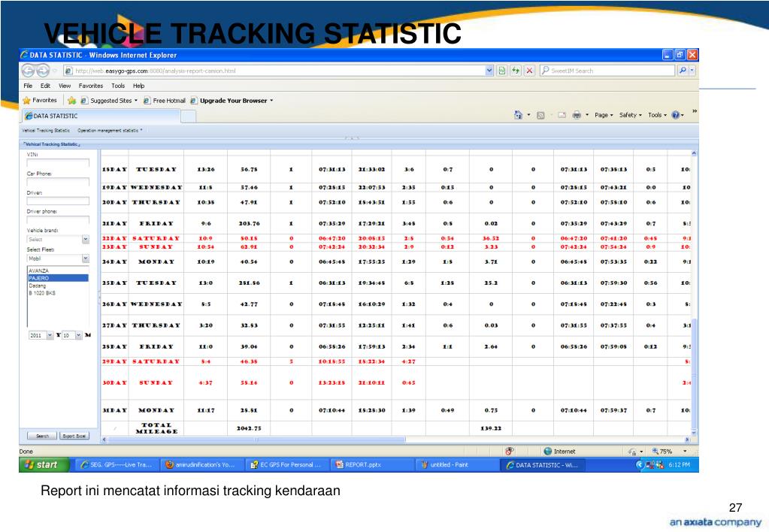
Task: Go back with the browser Back arrow
Action: (28, 71)
